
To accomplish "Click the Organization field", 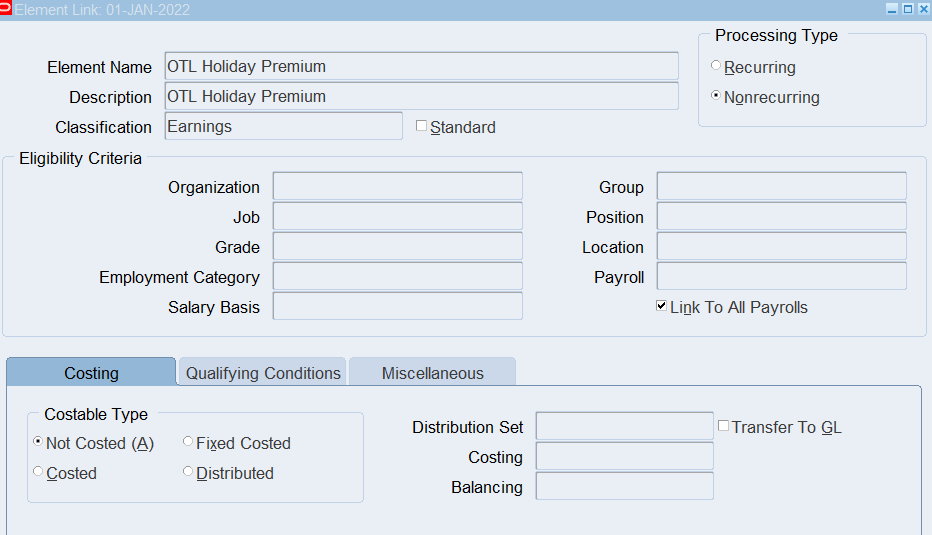I will click(397, 187).
